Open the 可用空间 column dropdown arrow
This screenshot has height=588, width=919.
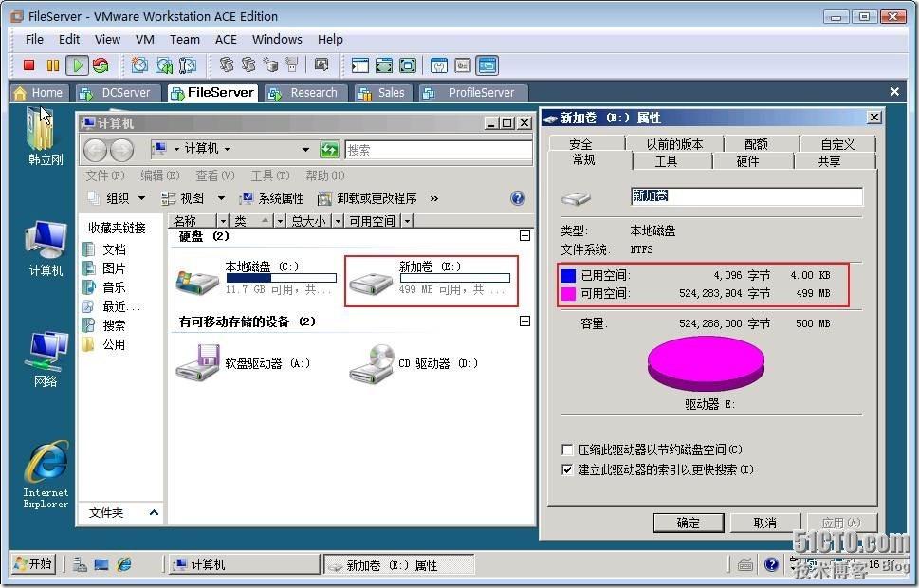tap(407, 221)
